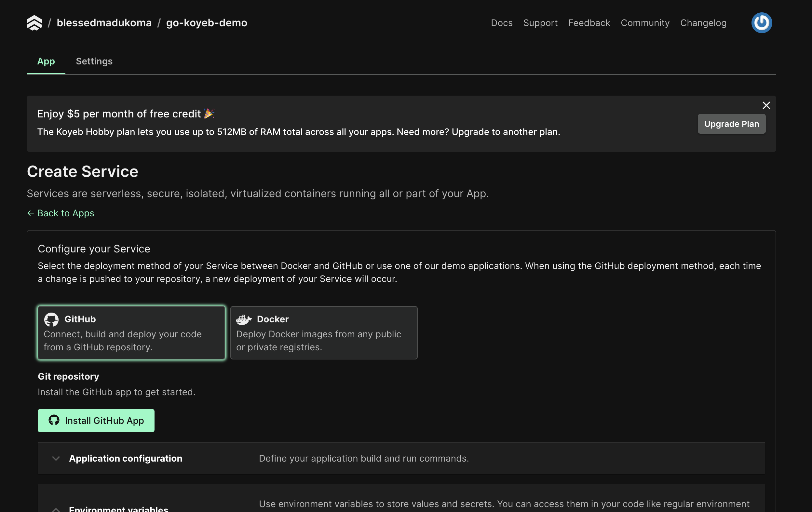Switch to the App tab
The width and height of the screenshot is (812, 512).
[x=46, y=61]
